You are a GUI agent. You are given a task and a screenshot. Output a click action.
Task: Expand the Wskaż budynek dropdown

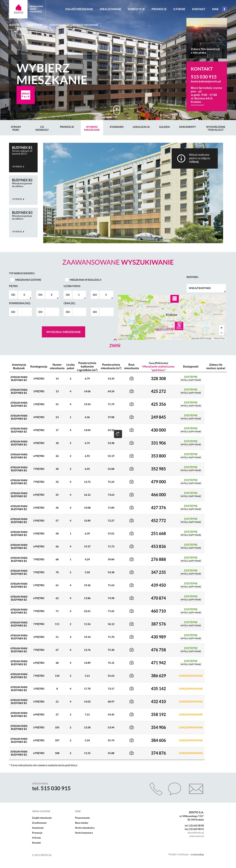pyautogui.click(x=206, y=288)
